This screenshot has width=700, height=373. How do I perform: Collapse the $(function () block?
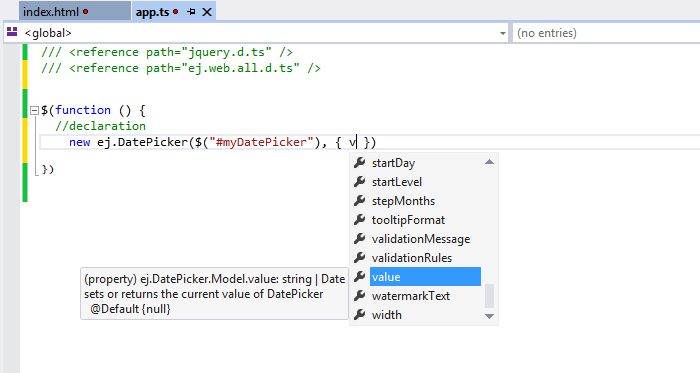[34, 110]
